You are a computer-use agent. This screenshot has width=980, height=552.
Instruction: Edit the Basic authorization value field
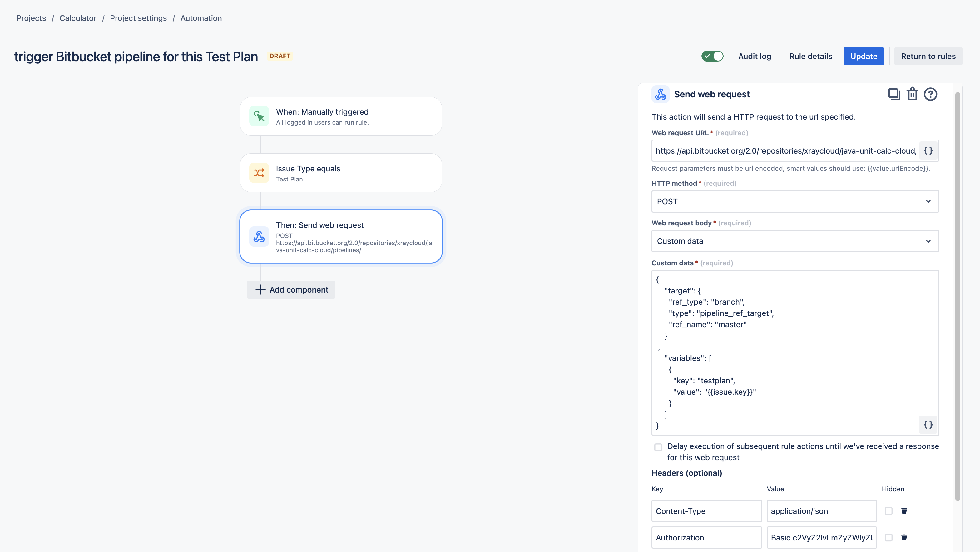tap(822, 538)
